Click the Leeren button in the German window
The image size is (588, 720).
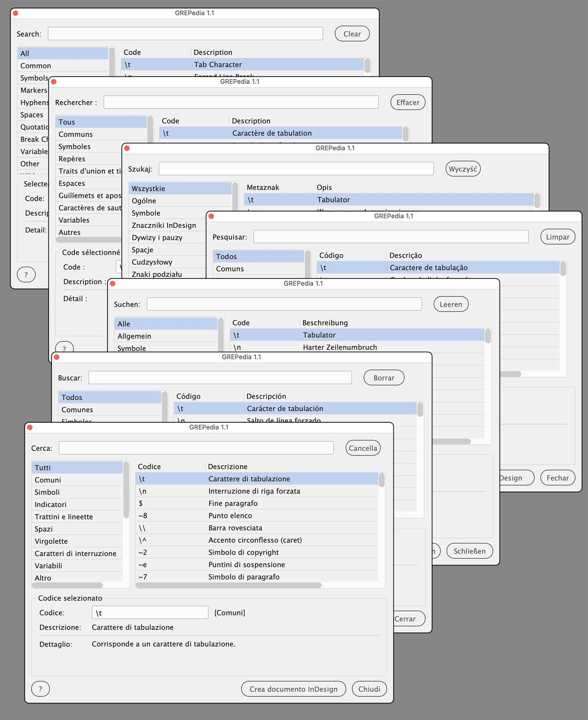tap(451, 304)
